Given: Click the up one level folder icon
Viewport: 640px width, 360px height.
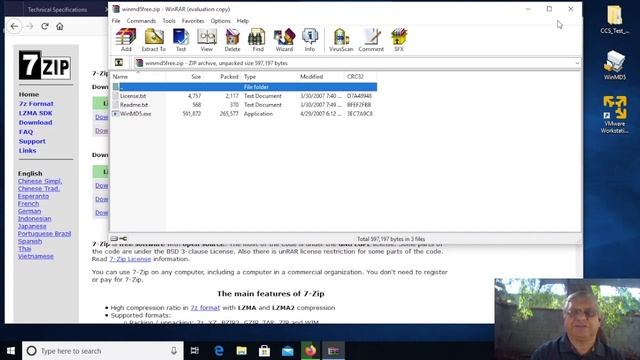Looking at the screenshot, I should pyautogui.click(x=119, y=62).
